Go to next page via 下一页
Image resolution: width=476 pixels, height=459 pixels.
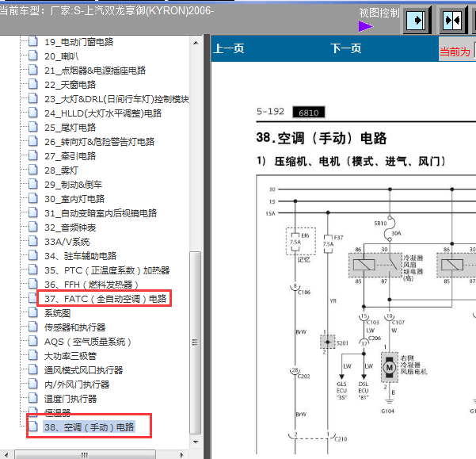[346, 48]
